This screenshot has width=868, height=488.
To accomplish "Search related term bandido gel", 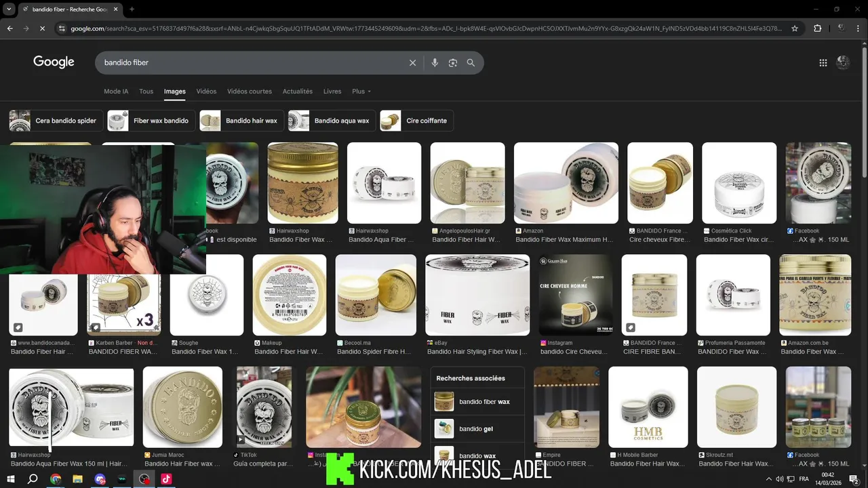I will pos(477,428).
